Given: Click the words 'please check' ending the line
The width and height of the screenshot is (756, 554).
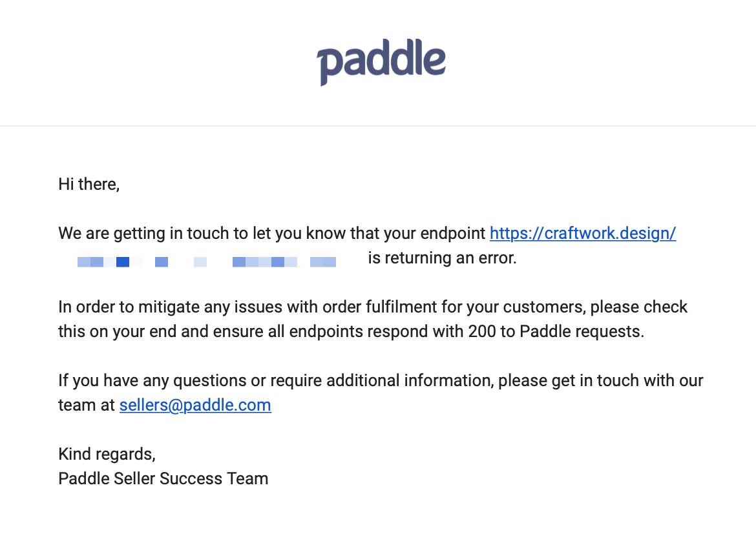Looking at the screenshot, I should tap(639, 307).
